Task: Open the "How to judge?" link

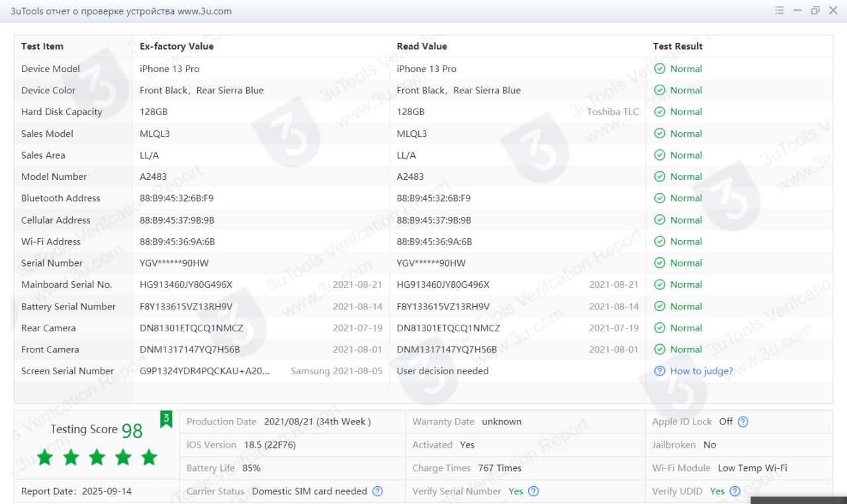Action: point(701,371)
